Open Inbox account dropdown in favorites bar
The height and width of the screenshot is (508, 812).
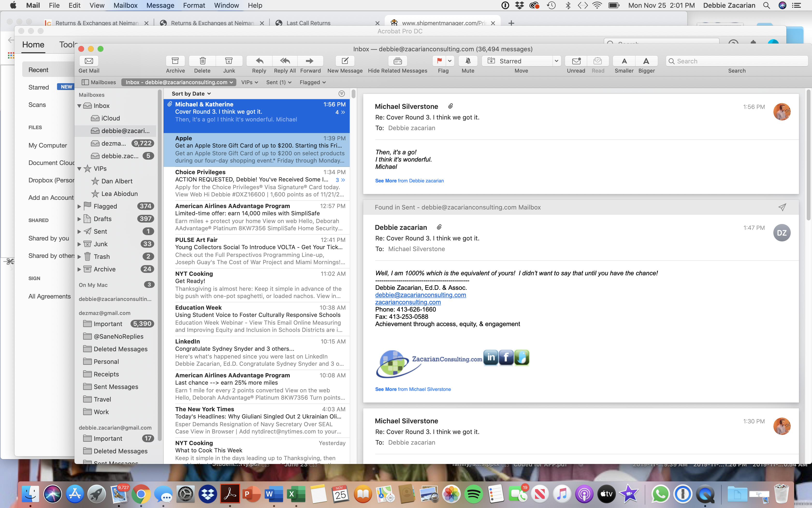[x=179, y=82]
